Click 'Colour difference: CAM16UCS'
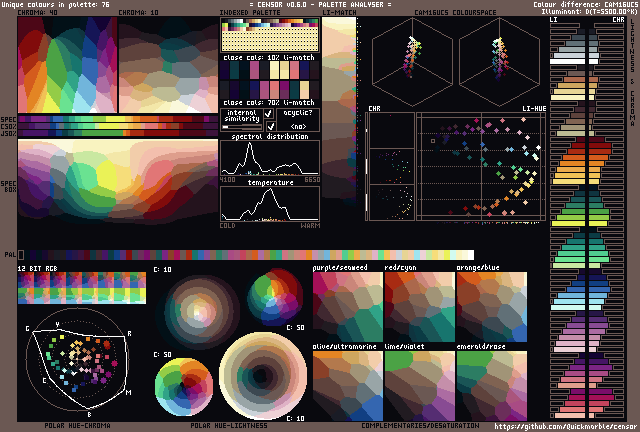 tap(585, 4)
